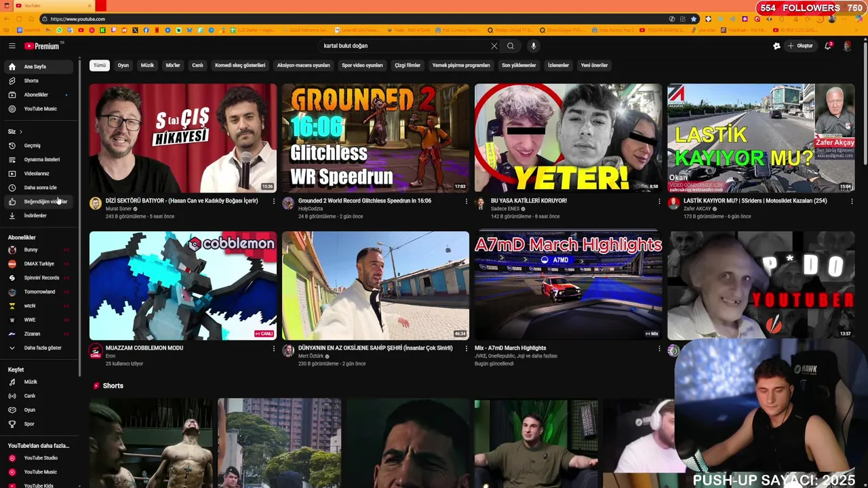The image size is (868, 488).
Task: Select the Canlı filter chip
Action: (x=197, y=66)
